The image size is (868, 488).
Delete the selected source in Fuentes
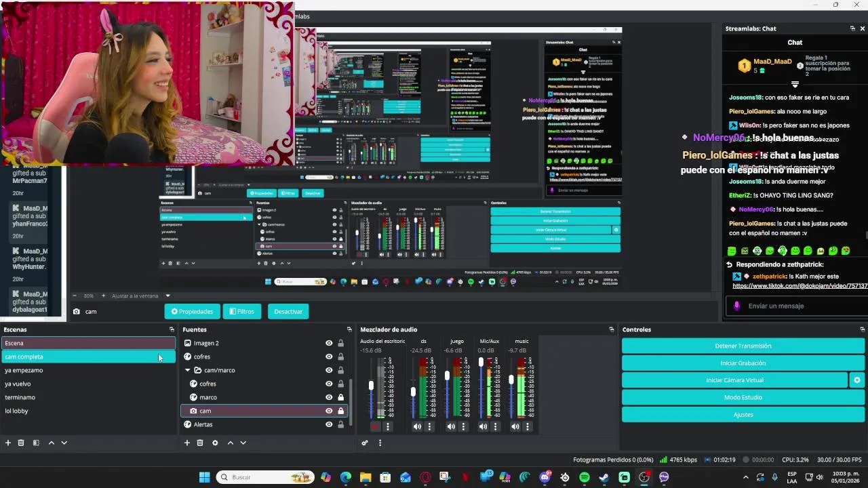pyautogui.click(x=200, y=443)
